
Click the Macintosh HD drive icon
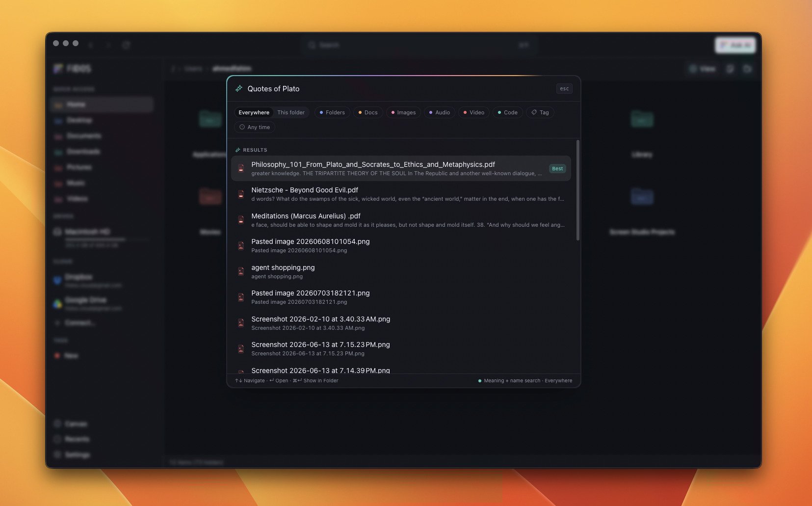(57, 232)
